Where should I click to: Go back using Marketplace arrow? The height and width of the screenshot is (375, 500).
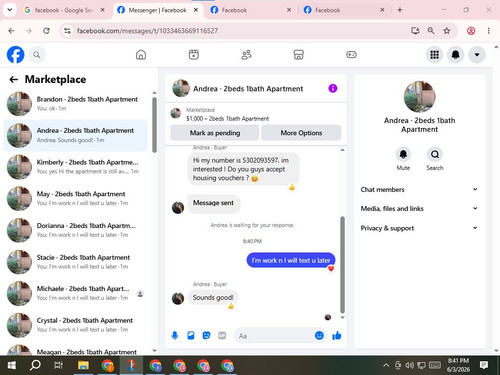(x=14, y=79)
